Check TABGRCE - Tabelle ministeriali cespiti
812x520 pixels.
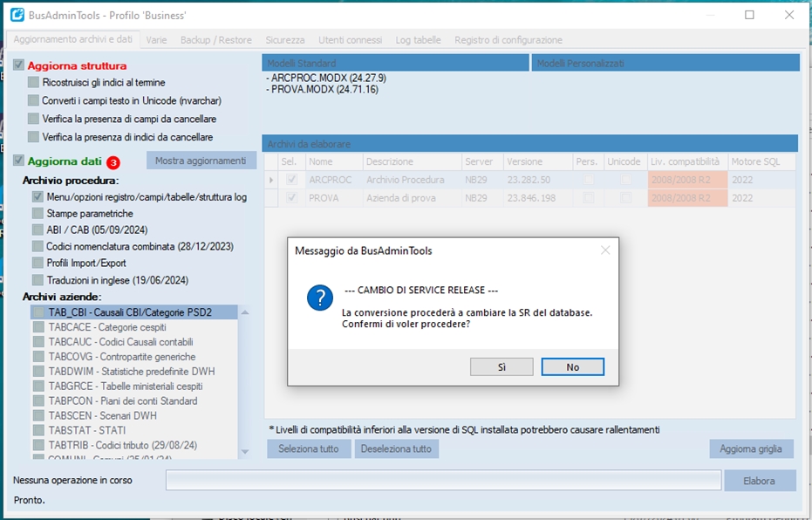click(x=38, y=386)
